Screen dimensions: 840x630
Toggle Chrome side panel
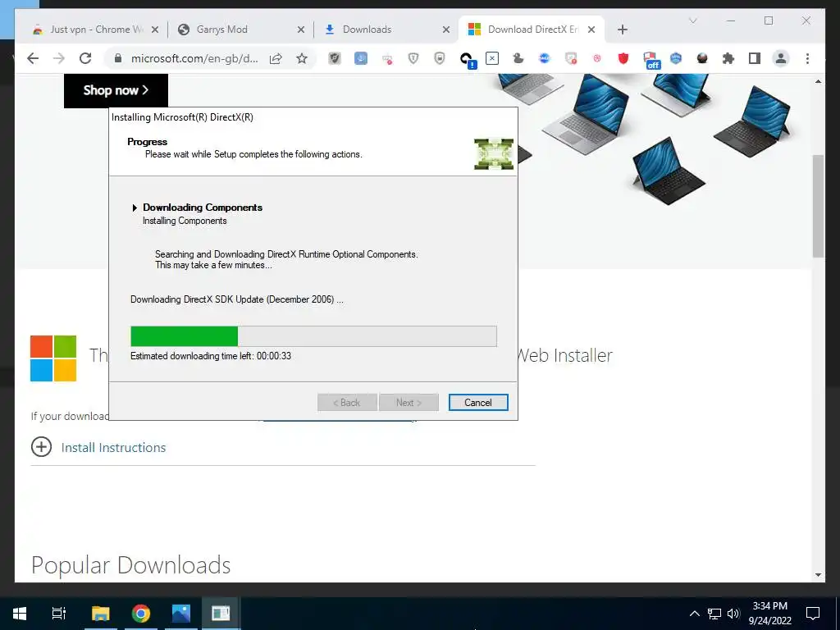[755, 58]
